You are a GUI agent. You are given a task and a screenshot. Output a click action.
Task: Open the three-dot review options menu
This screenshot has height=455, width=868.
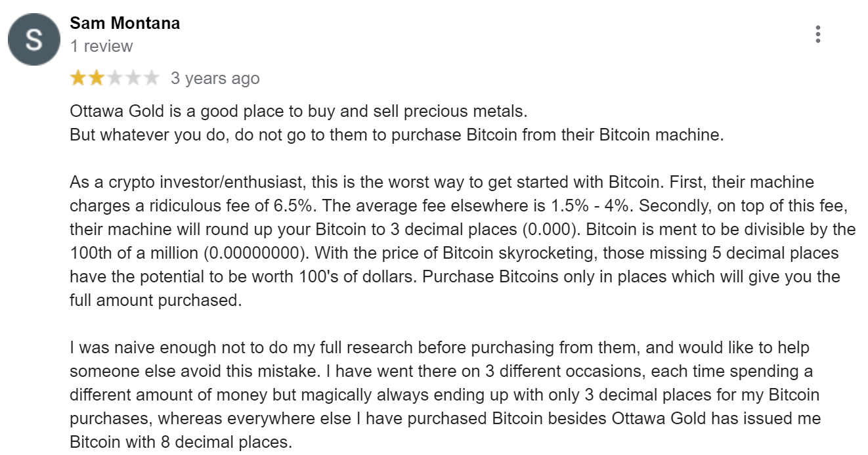[817, 34]
